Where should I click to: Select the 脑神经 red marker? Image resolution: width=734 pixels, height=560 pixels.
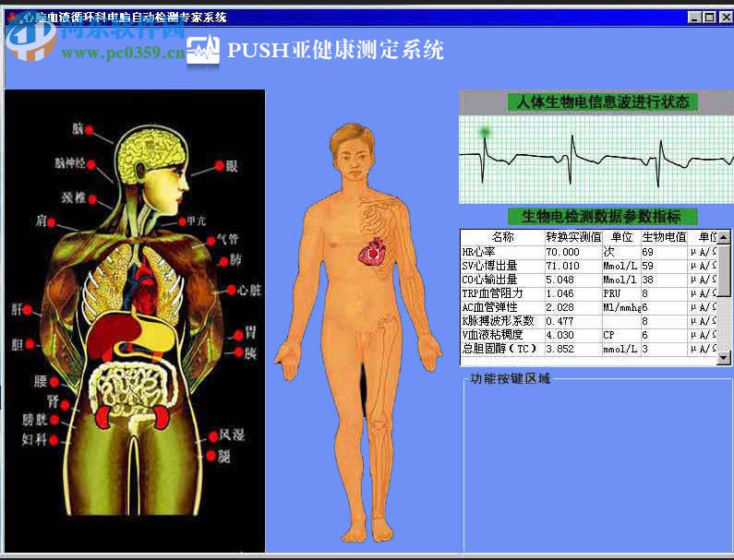pyautogui.click(x=91, y=164)
